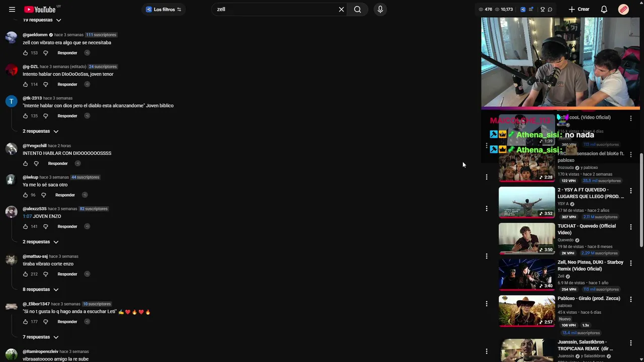Open Starboy Remix video title

pyautogui.click(x=590, y=265)
